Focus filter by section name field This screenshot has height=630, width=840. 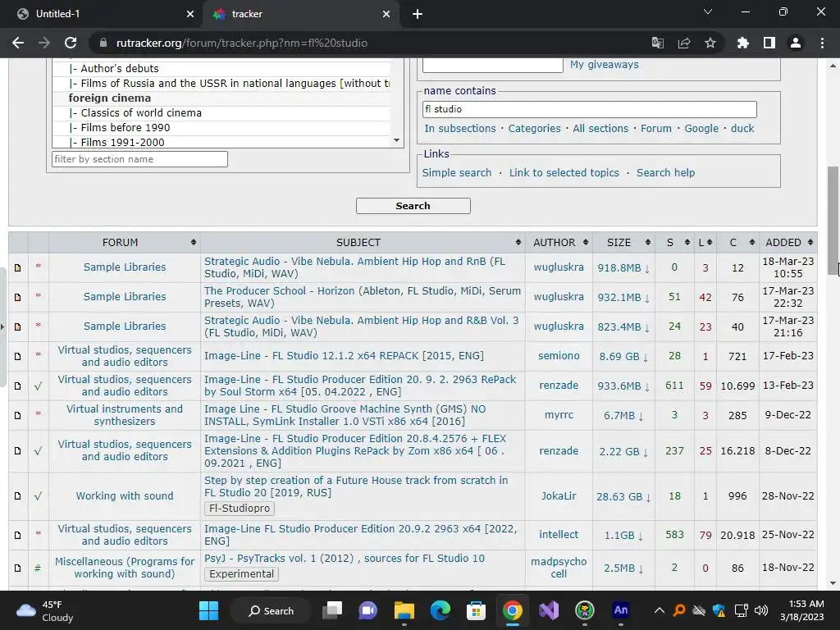(139, 159)
